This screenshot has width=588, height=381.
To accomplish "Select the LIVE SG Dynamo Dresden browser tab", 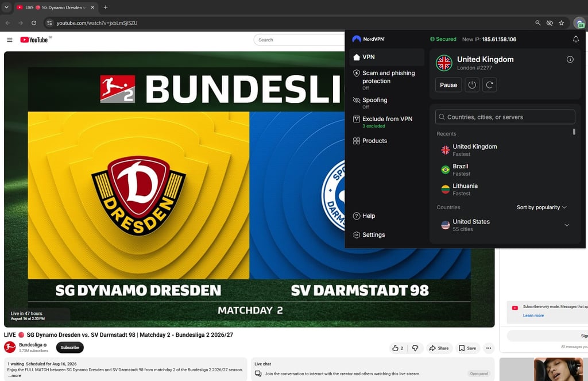I will (56, 7).
